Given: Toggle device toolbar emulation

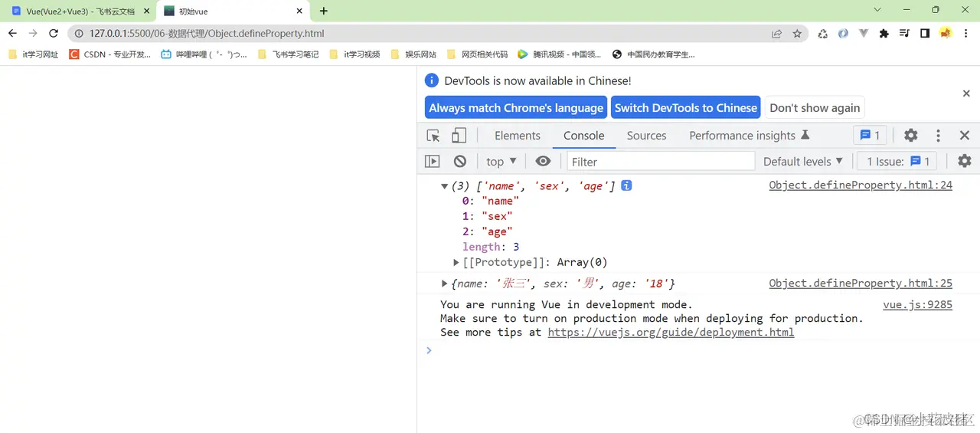Looking at the screenshot, I should (x=459, y=136).
